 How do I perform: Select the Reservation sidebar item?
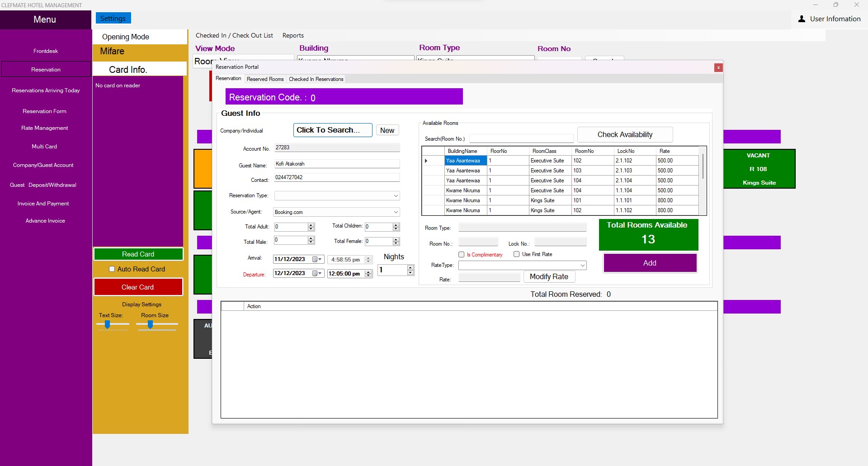[46, 70]
